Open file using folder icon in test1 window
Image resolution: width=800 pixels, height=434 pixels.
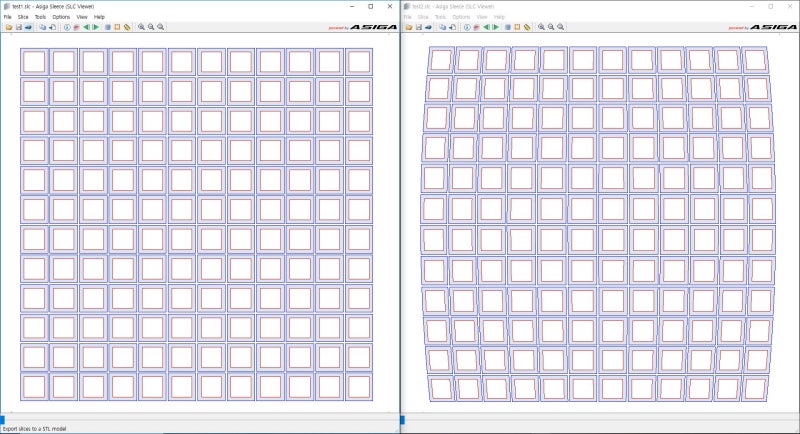pyautogui.click(x=9, y=27)
